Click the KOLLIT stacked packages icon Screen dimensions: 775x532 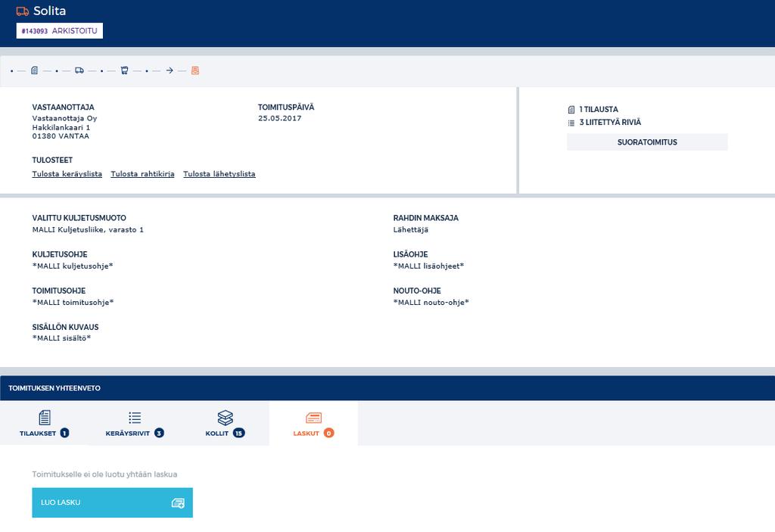point(226,418)
